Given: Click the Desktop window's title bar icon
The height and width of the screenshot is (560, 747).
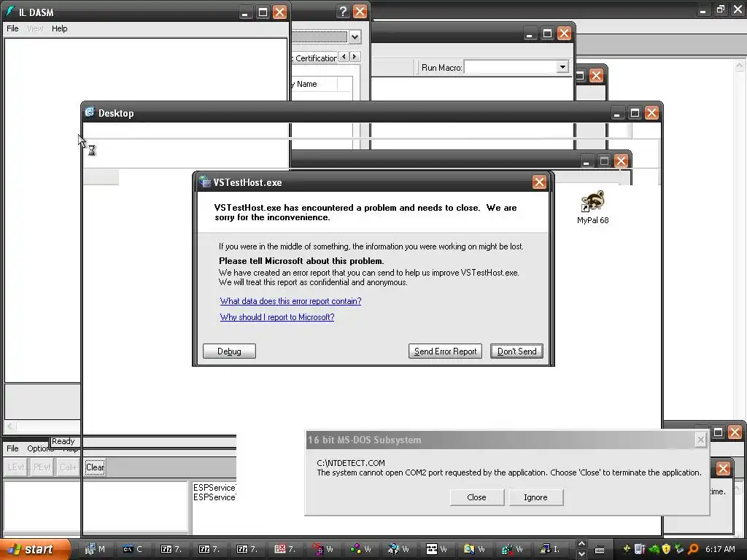Looking at the screenshot, I should click(x=90, y=112).
